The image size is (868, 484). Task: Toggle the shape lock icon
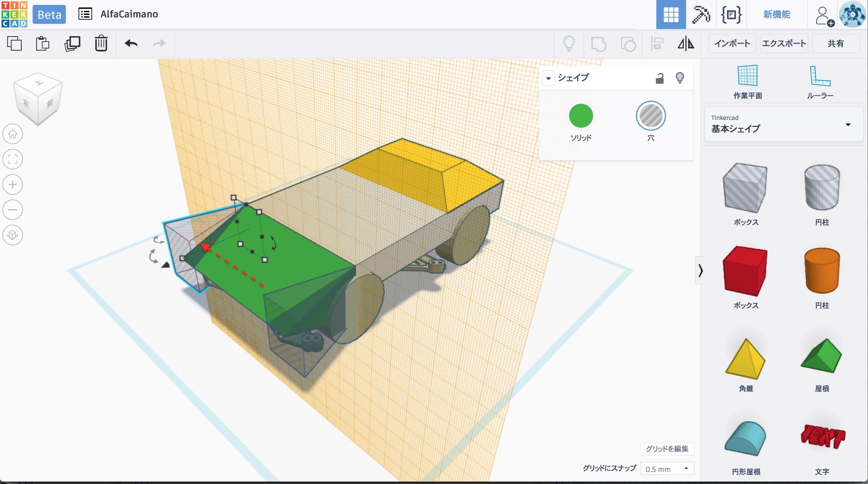(x=659, y=78)
